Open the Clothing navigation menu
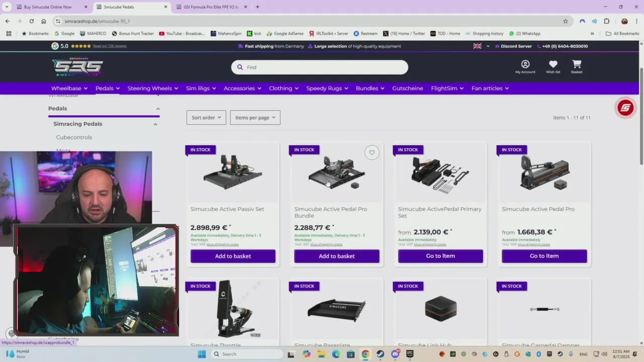 point(284,88)
